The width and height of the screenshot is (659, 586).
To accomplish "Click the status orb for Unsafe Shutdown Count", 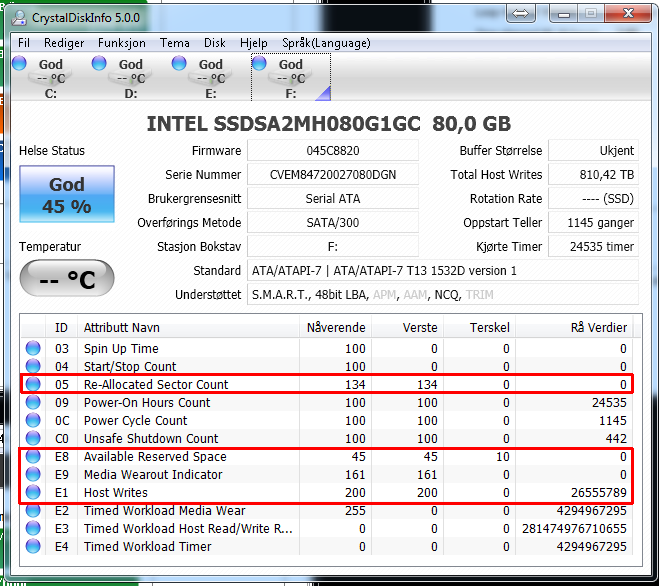I will coord(33,438).
